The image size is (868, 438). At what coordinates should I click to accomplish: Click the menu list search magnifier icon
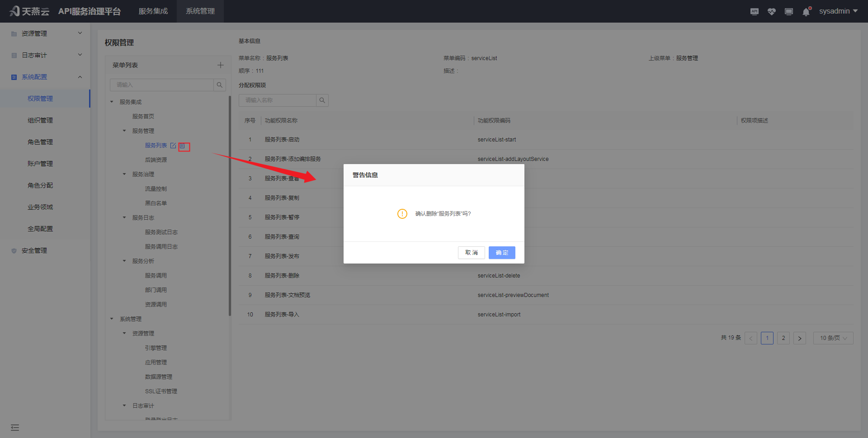point(220,85)
